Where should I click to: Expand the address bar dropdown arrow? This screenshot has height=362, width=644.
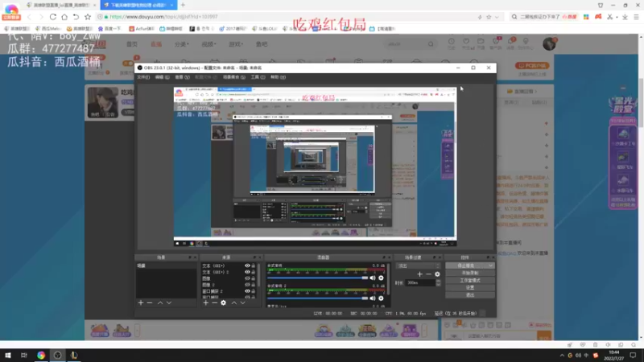point(497,17)
